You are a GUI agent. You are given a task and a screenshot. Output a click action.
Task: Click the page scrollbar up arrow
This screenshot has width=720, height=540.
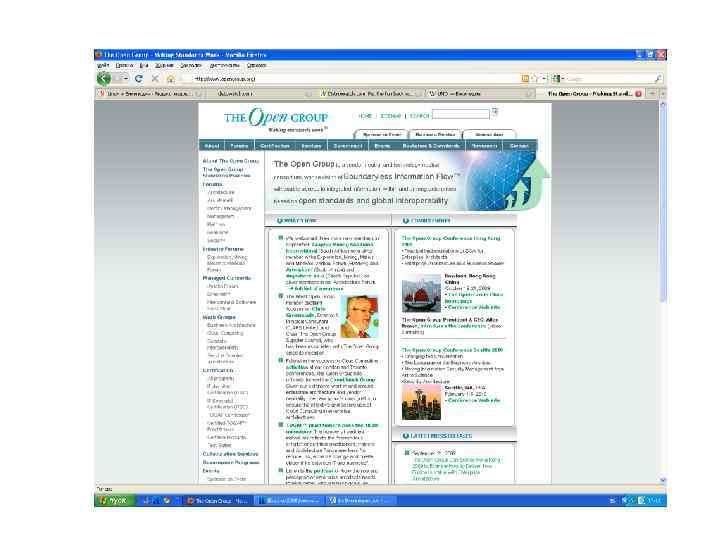click(x=663, y=105)
